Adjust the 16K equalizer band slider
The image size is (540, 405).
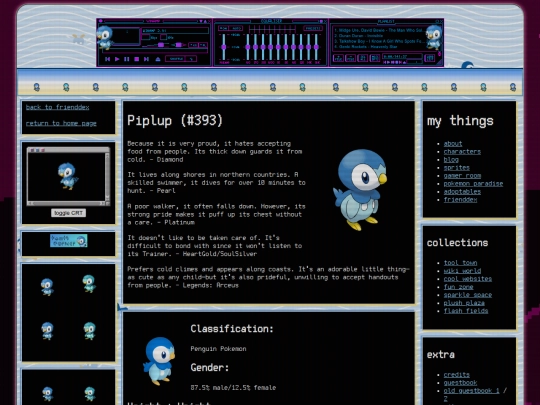[316, 47]
